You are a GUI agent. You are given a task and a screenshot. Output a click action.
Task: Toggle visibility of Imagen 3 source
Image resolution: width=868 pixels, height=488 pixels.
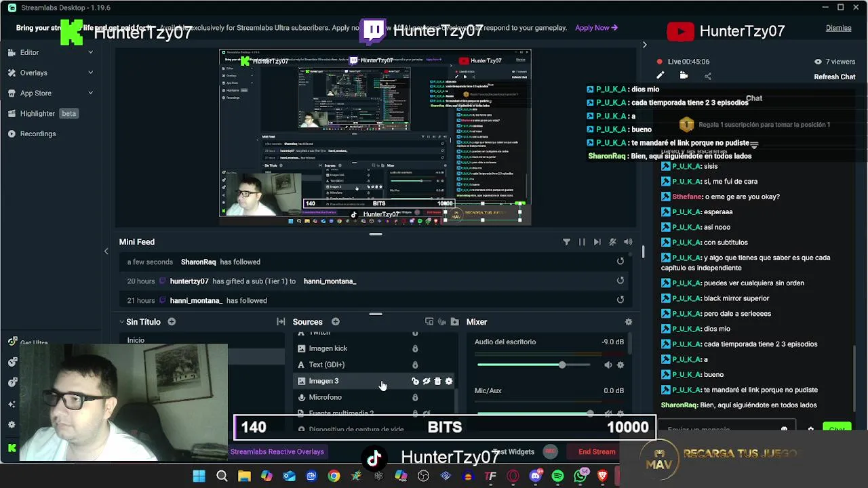[427, 381]
